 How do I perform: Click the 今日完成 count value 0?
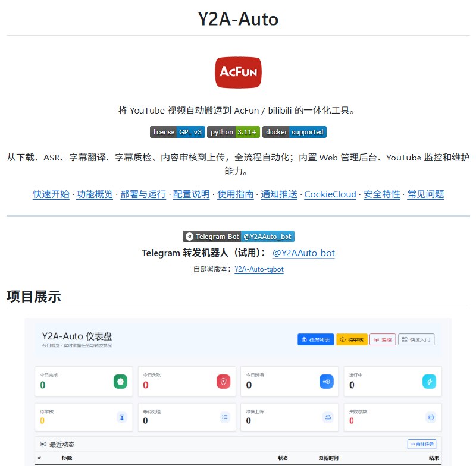pos(43,385)
